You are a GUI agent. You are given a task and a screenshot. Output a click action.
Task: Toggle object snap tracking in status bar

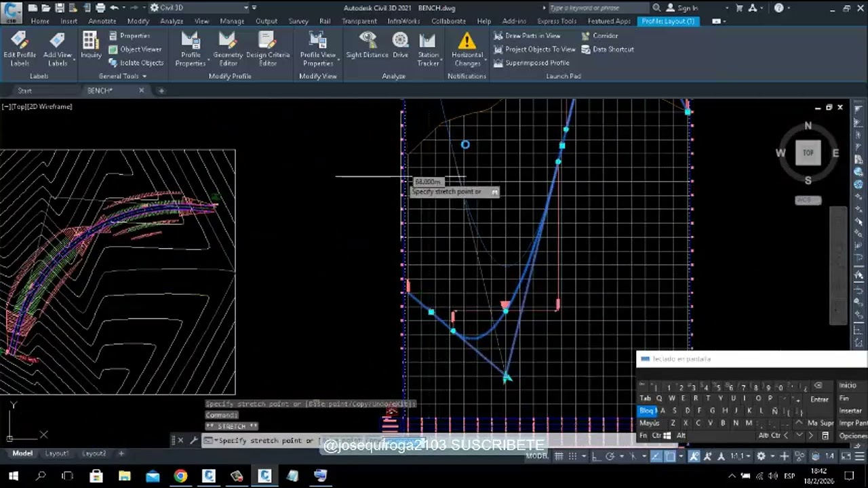click(x=656, y=456)
